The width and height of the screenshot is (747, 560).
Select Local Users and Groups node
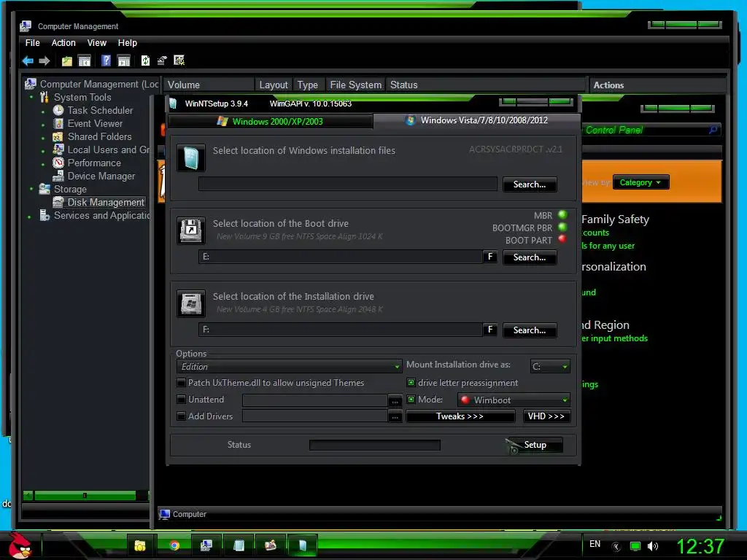click(108, 149)
